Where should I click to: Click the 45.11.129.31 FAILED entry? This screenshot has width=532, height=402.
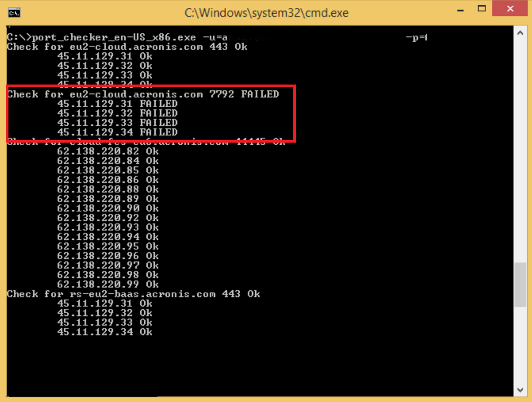pos(117,104)
